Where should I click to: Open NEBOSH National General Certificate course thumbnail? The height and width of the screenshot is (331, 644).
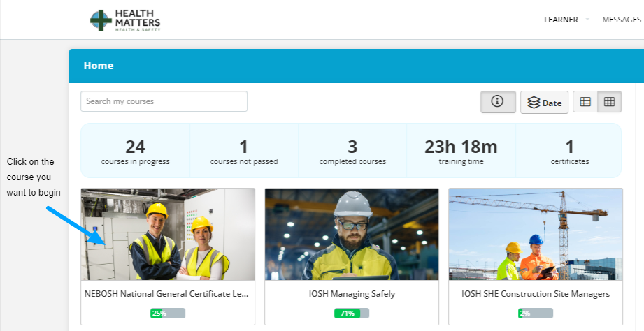[168, 234]
